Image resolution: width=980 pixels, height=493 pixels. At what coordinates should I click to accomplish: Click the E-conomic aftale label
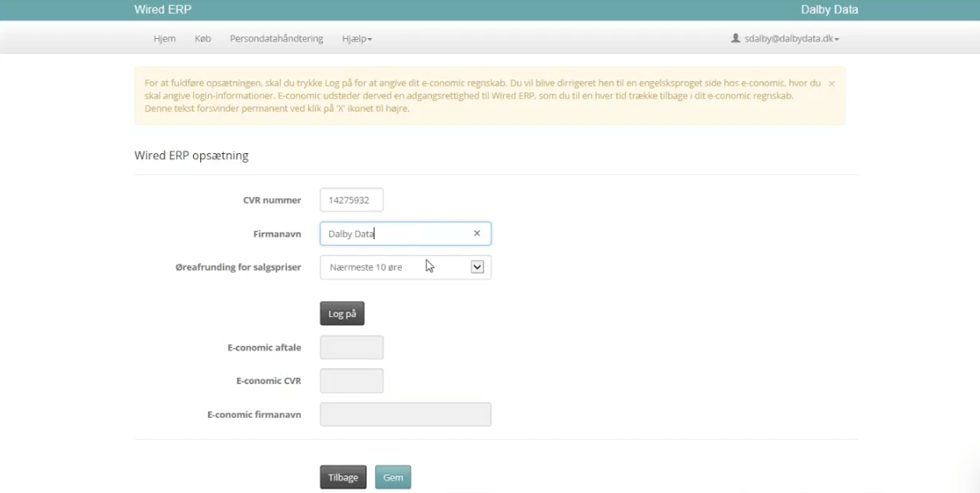click(x=265, y=348)
